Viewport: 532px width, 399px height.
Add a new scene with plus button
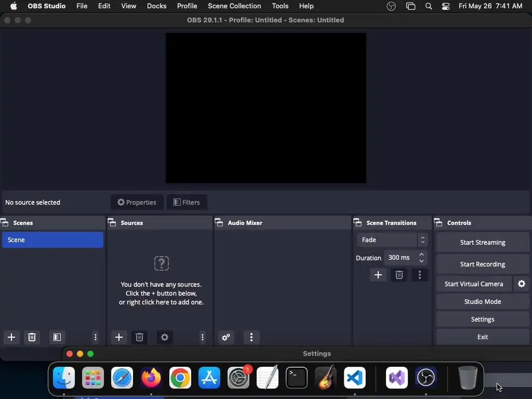pos(11,337)
